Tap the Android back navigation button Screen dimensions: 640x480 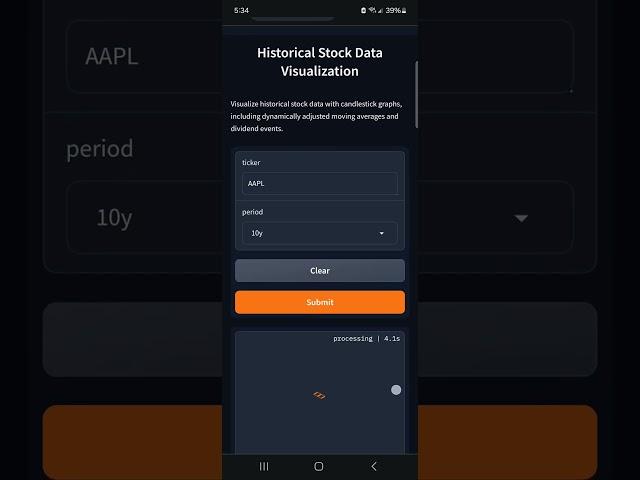point(374,466)
